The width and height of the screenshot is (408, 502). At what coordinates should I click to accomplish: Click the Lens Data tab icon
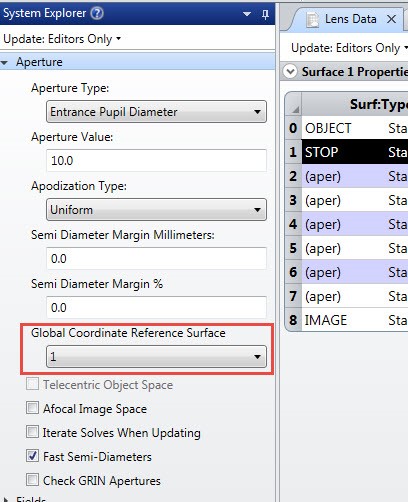click(312, 19)
